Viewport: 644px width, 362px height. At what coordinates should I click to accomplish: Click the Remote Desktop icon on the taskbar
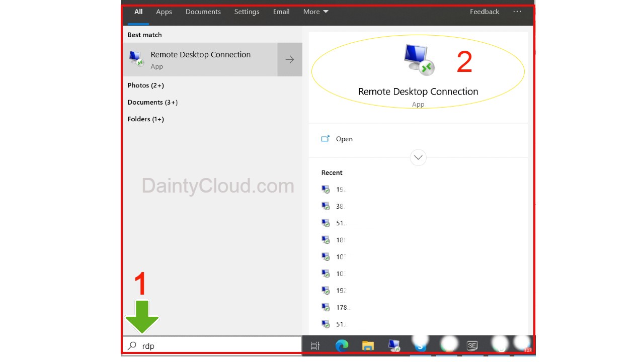pyautogui.click(x=394, y=345)
